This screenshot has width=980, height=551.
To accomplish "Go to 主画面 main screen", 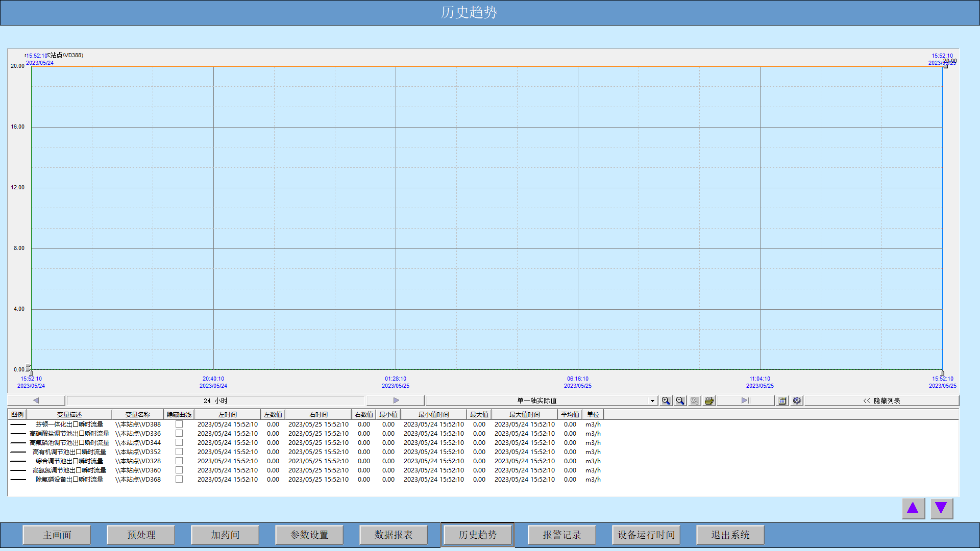I will (57, 535).
